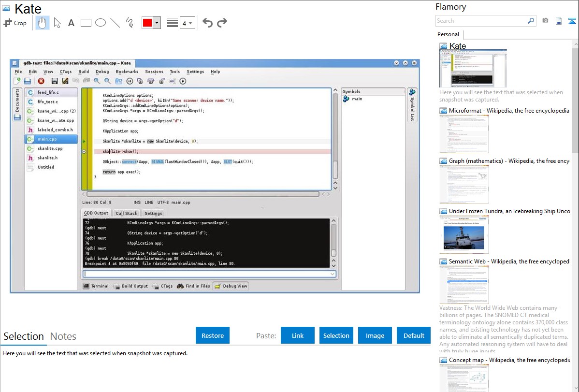
Task: Undo the last annotation
Action: pyautogui.click(x=207, y=23)
